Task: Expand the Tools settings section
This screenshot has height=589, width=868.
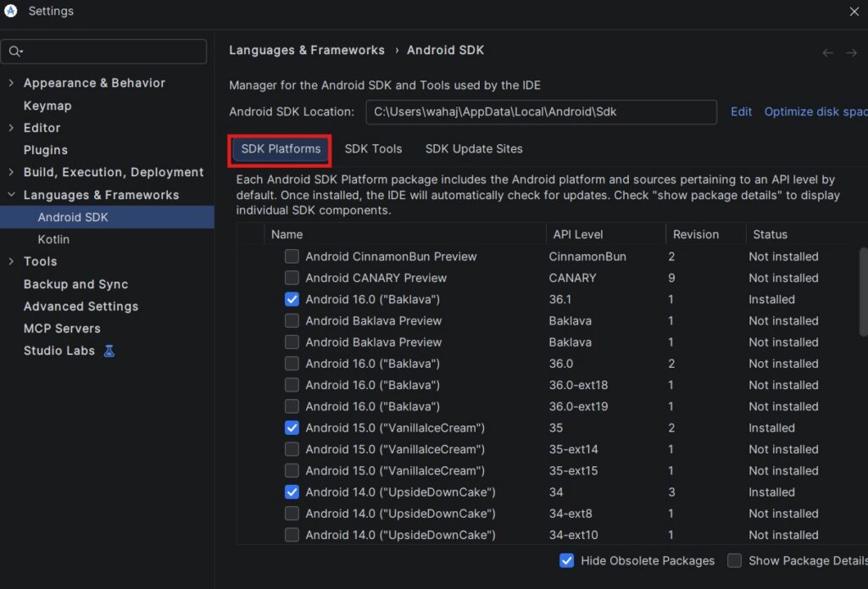Action: pyautogui.click(x=11, y=262)
